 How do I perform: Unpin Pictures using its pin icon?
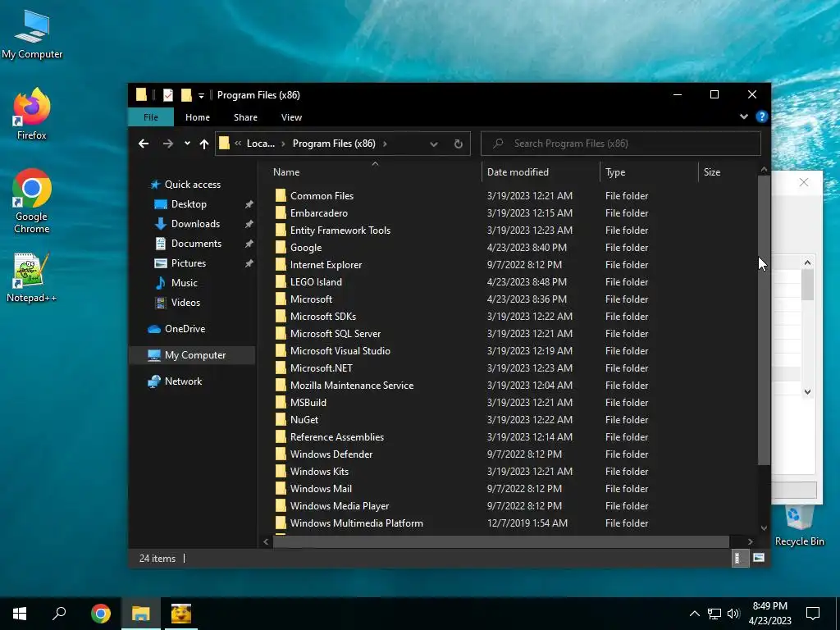point(249,263)
